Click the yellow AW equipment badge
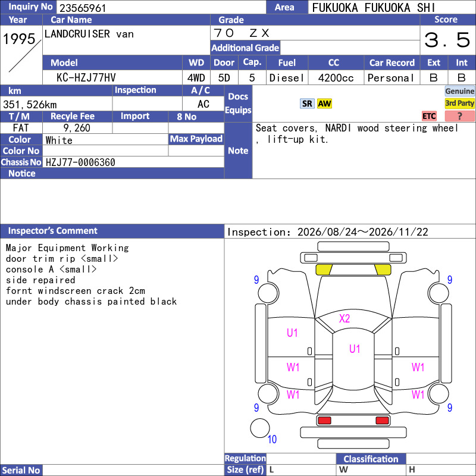Viewport: 476px width, 476px height. coord(324,104)
